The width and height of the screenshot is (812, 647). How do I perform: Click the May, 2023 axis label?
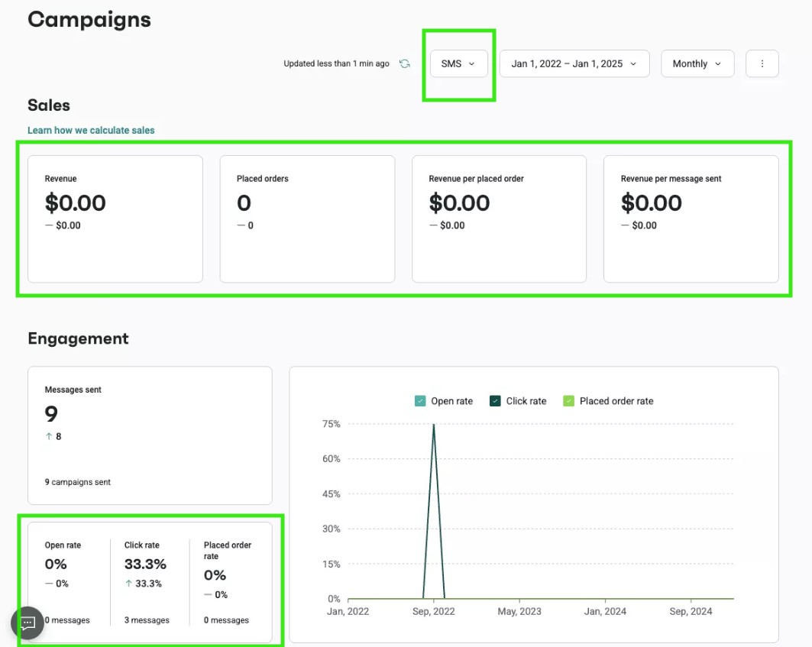pyautogui.click(x=519, y=611)
